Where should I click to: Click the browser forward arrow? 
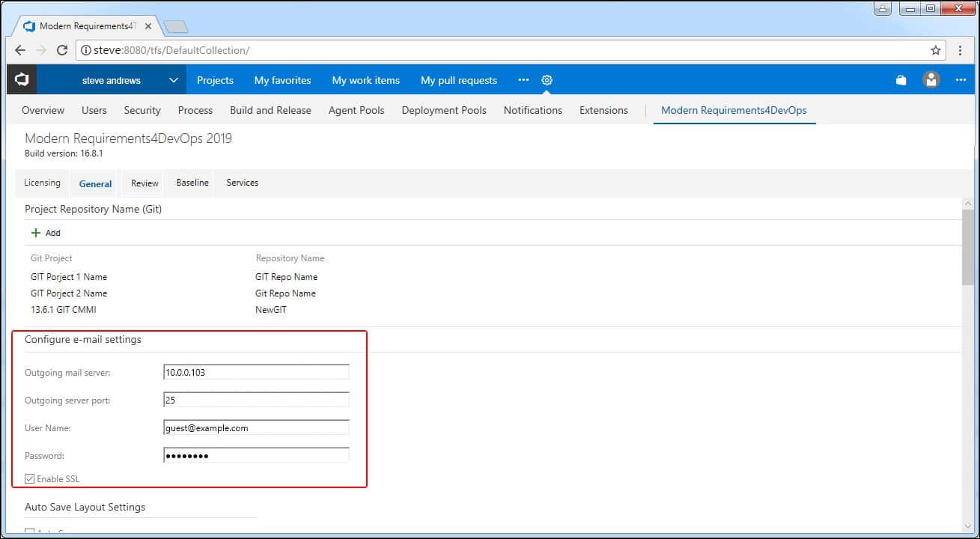click(41, 50)
